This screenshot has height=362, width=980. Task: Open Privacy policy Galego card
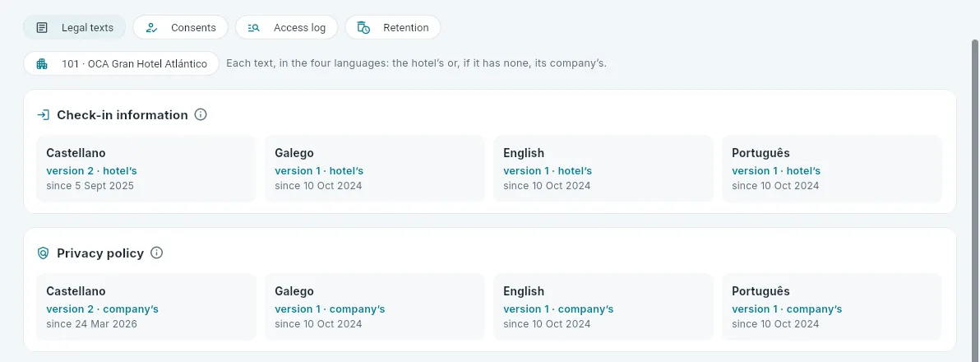[x=375, y=307]
